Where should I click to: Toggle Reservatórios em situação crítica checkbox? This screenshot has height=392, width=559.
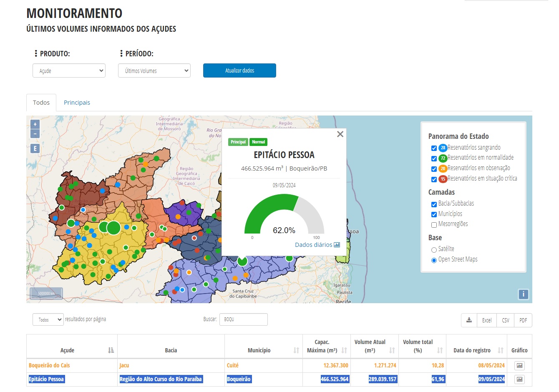(434, 179)
